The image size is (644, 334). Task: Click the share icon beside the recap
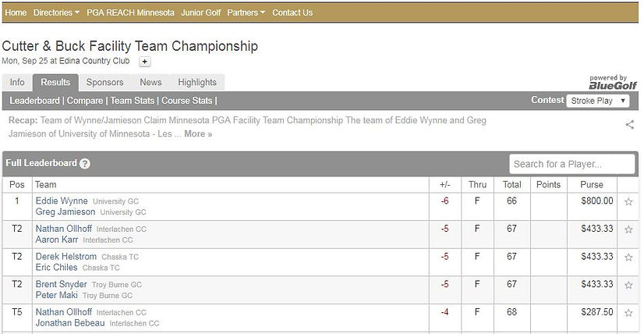pos(630,125)
